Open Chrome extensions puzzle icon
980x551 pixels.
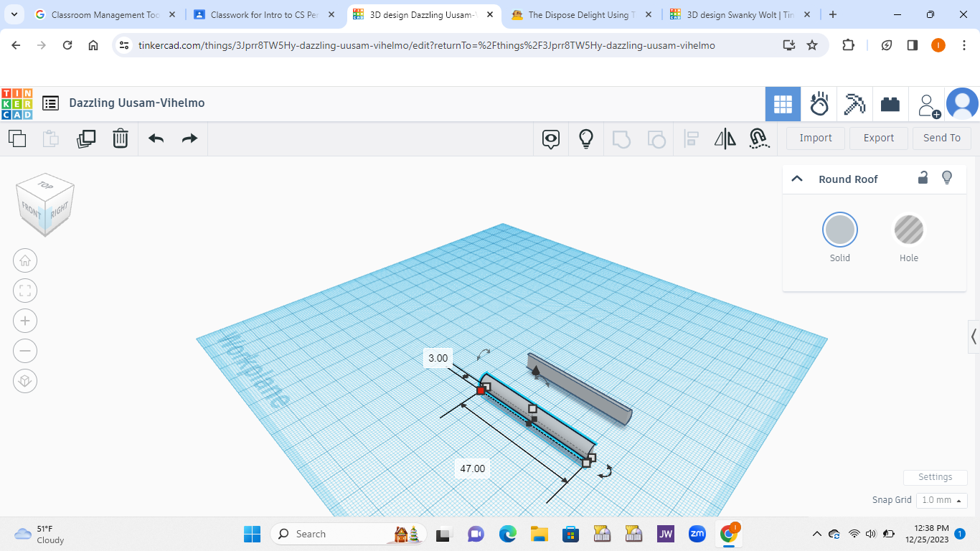tap(848, 45)
